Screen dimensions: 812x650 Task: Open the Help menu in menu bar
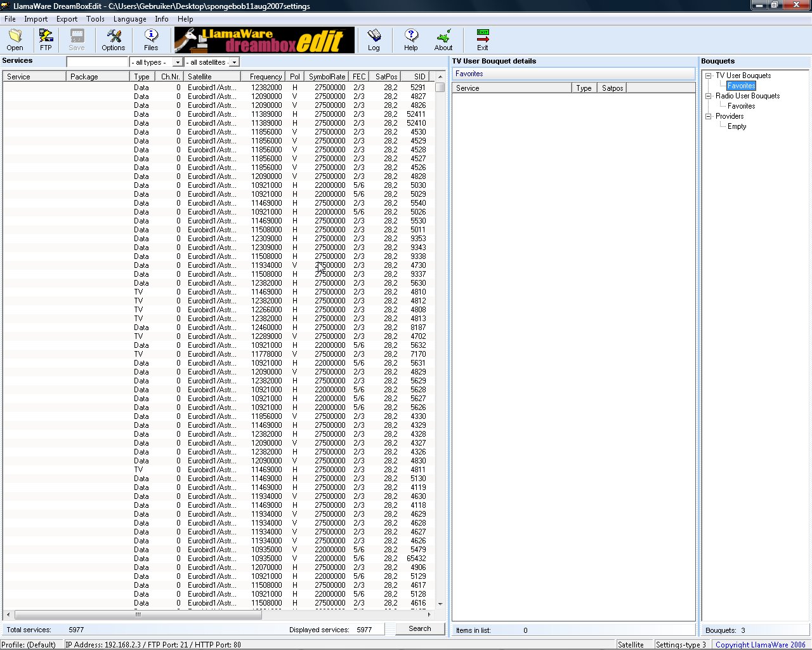pyautogui.click(x=185, y=19)
